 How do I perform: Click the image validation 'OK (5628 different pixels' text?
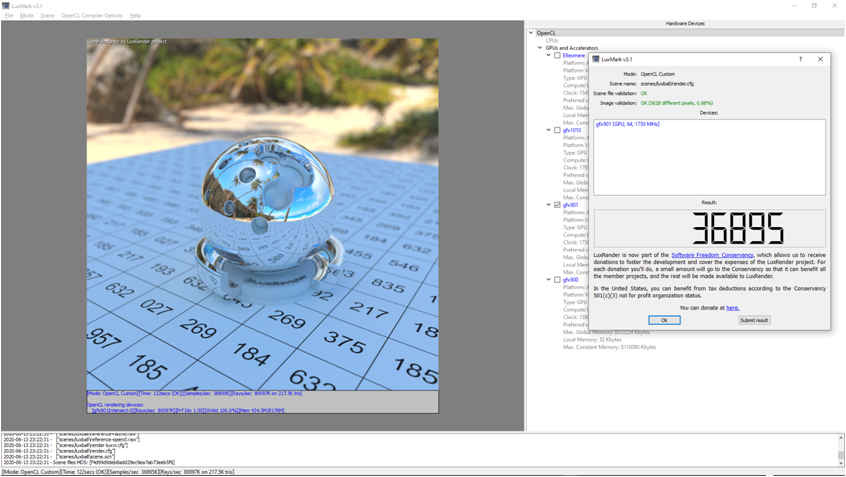[677, 103]
